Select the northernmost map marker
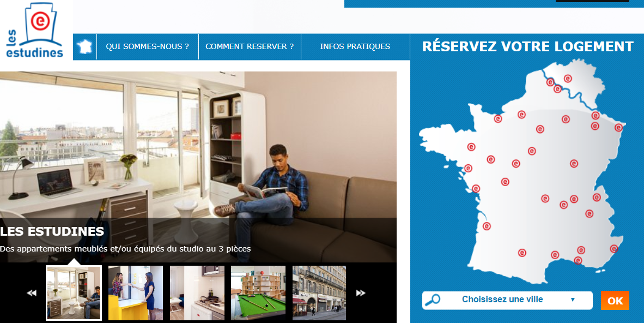644x323 pixels. coord(568,78)
